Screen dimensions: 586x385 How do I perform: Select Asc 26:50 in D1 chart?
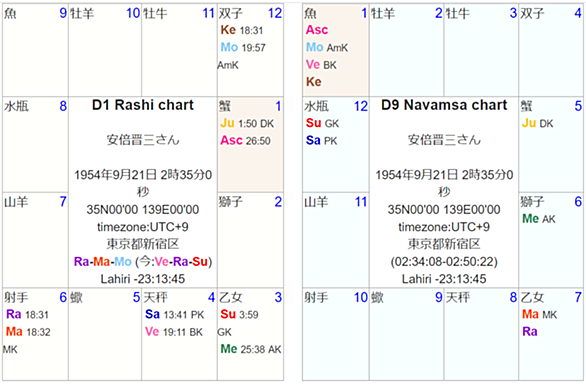coord(246,141)
